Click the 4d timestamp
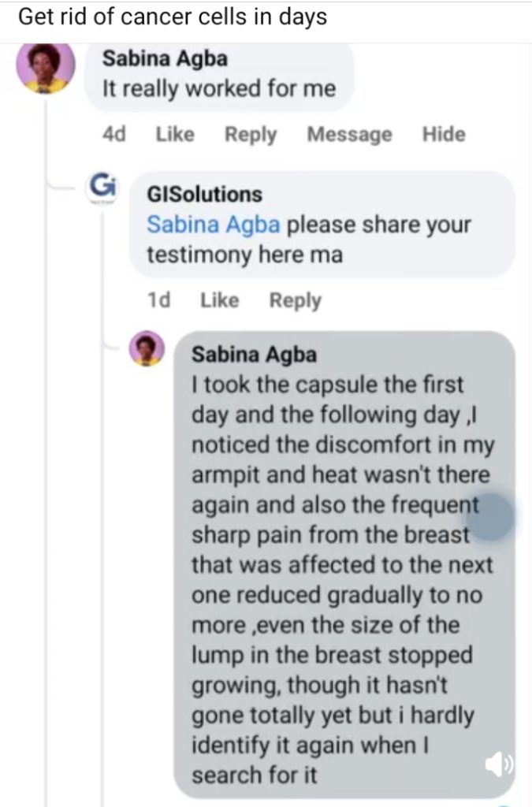This screenshot has width=532, height=807. click(x=114, y=135)
